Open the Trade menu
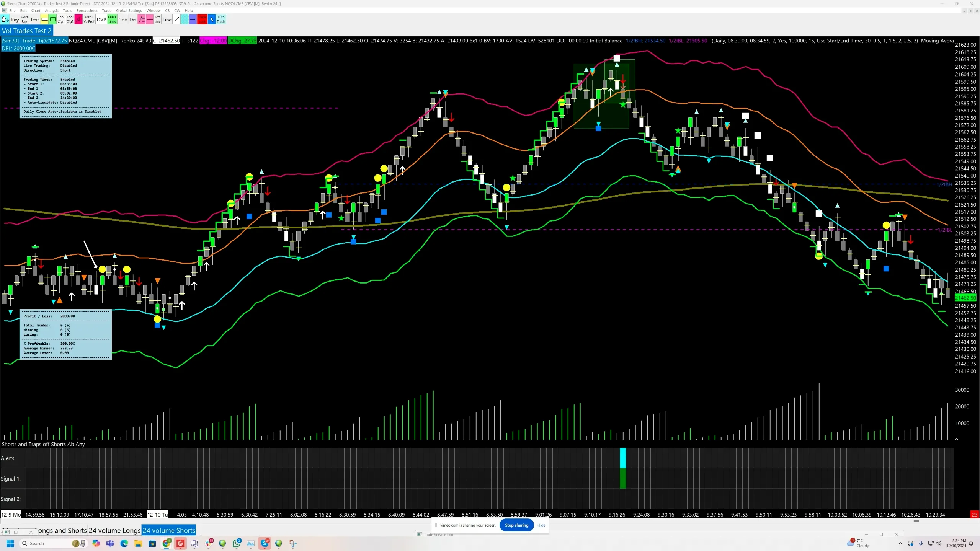Screen dimensions: 980x551 pyautogui.click(x=107, y=10)
